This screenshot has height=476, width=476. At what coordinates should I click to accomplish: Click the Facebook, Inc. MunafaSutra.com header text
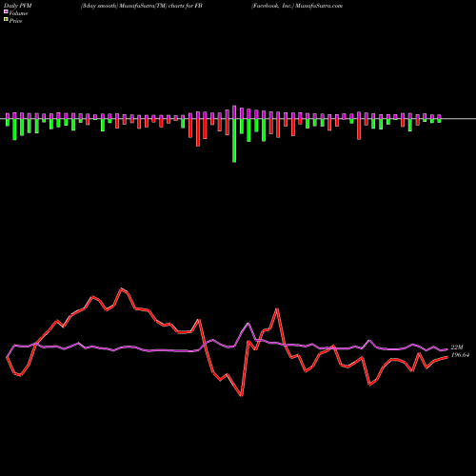pyautogui.click(x=297, y=6)
